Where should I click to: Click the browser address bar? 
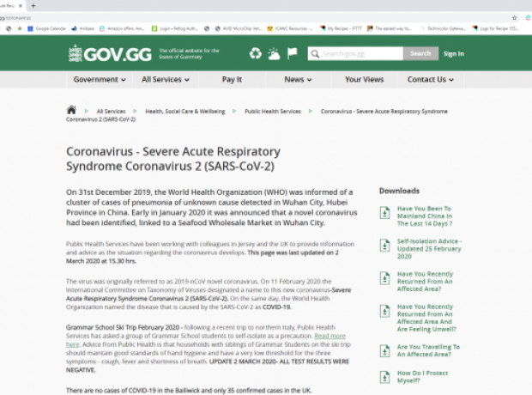point(255,18)
